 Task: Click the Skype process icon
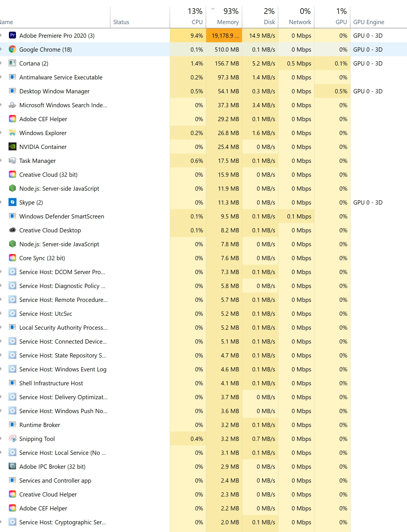(12, 202)
